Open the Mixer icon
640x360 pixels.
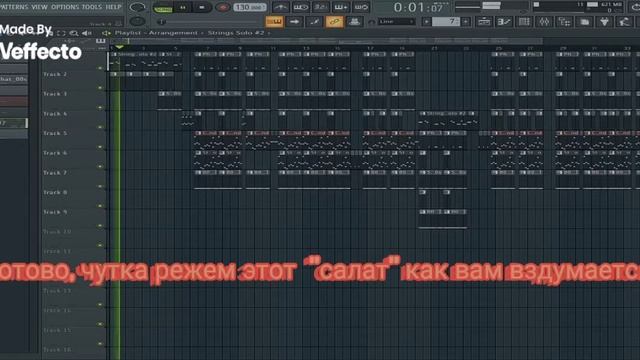coord(544,22)
